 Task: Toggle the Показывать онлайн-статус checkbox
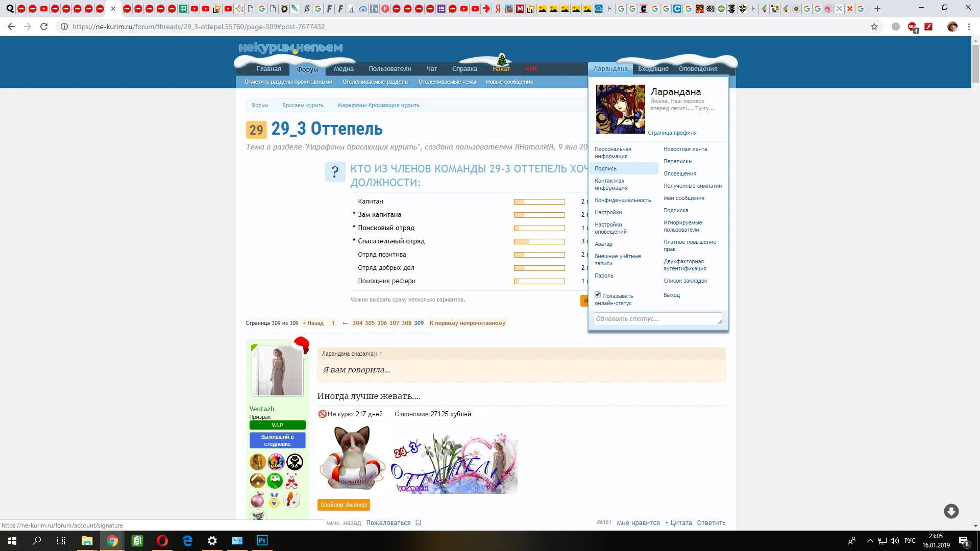click(598, 295)
